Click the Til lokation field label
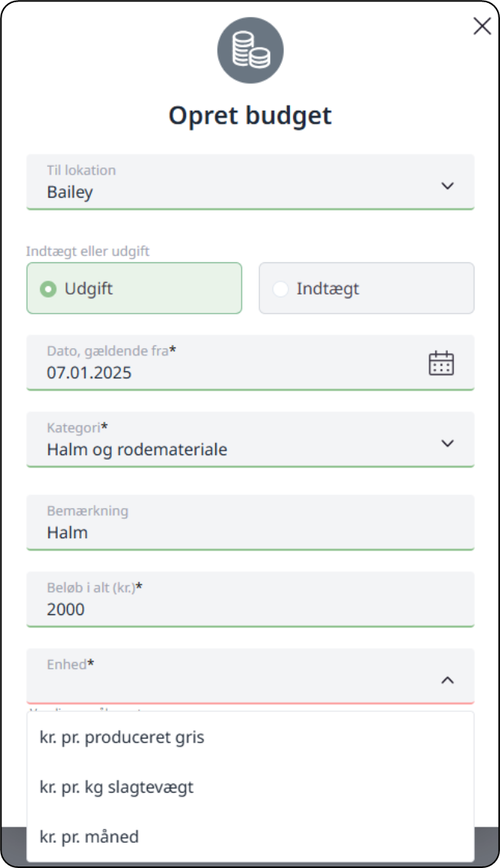The height and width of the screenshot is (868, 500). point(81,170)
